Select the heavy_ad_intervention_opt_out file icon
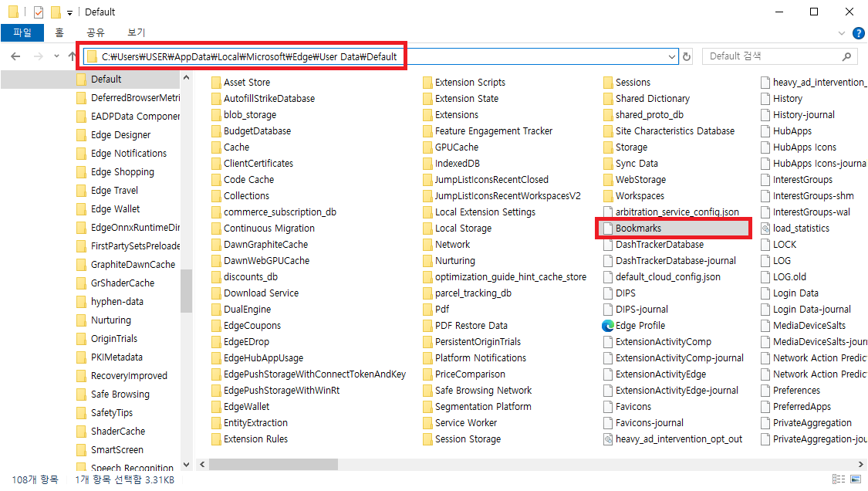 [x=608, y=439]
